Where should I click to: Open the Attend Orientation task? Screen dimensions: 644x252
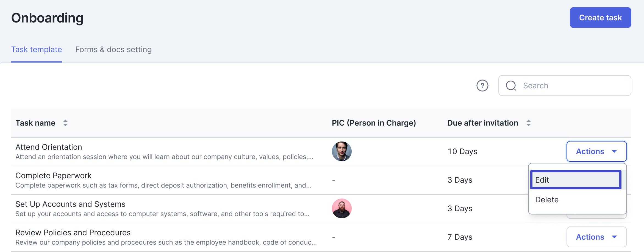pyautogui.click(x=48, y=147)
